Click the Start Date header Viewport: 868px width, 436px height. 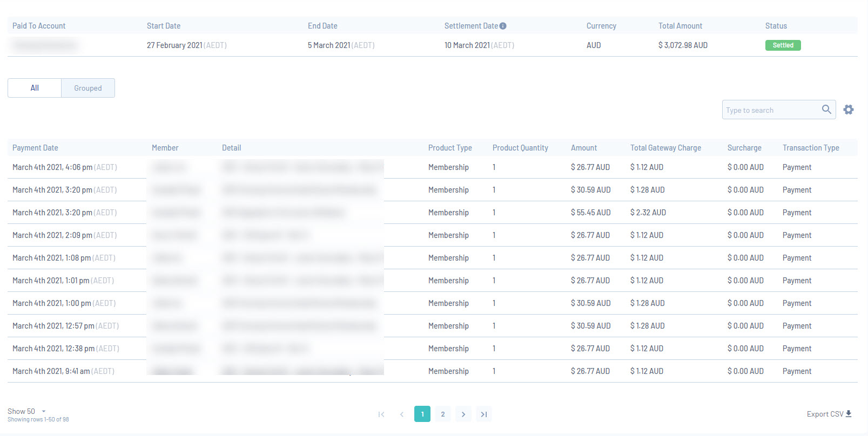coord(164,26)
